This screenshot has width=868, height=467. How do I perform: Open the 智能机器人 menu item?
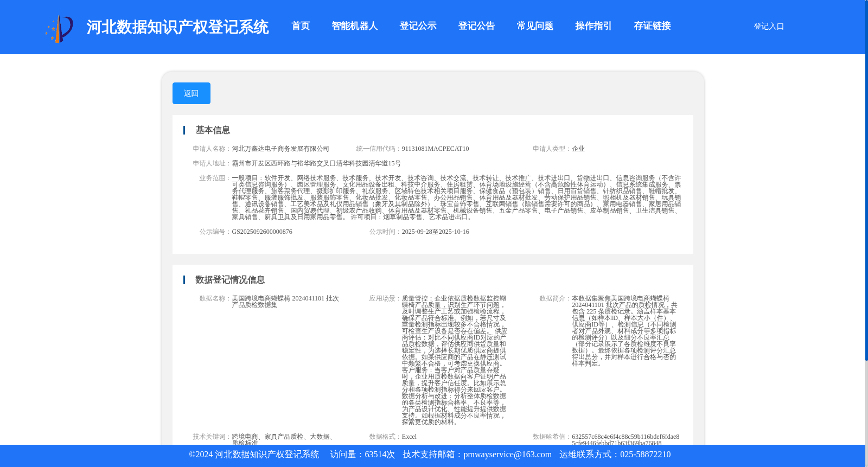pos(354,26)
